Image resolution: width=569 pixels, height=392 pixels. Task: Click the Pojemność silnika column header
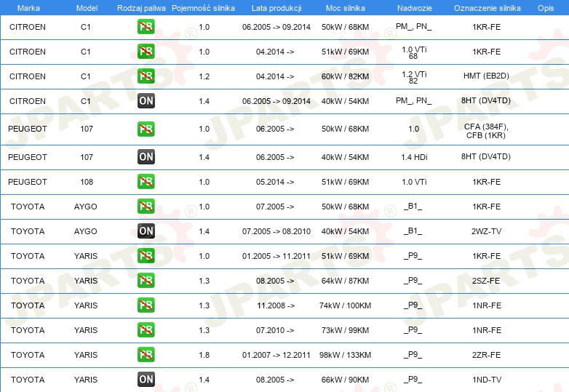(203, 8)
